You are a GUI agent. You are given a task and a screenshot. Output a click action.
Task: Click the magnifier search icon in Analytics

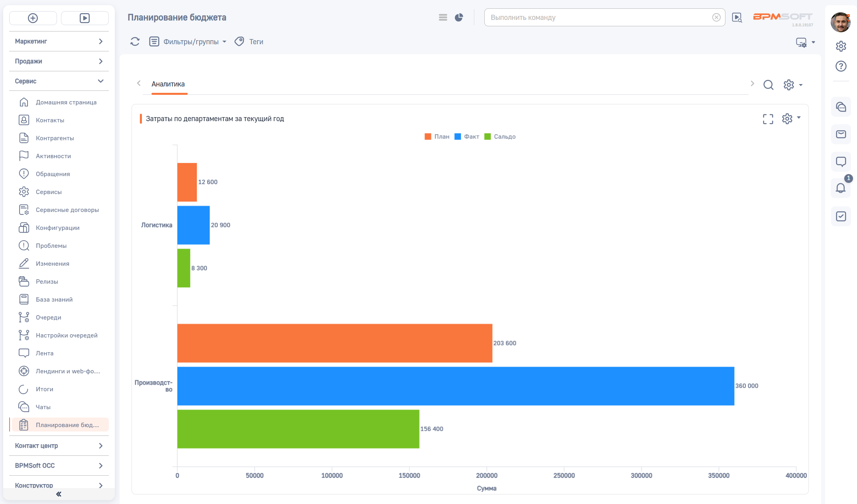768,85
